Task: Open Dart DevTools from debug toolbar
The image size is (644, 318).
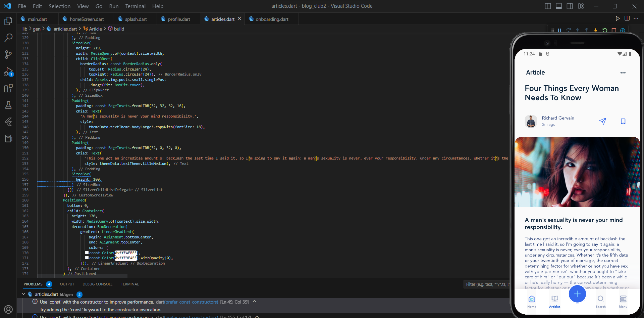Action: (623, 30)
